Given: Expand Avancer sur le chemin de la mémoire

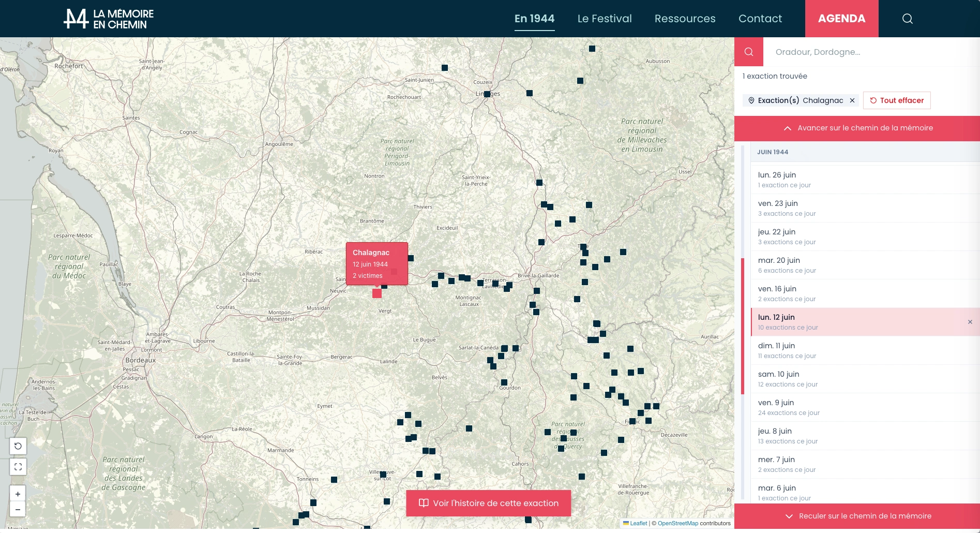Looking at the screenshot, I should point(857,128).
